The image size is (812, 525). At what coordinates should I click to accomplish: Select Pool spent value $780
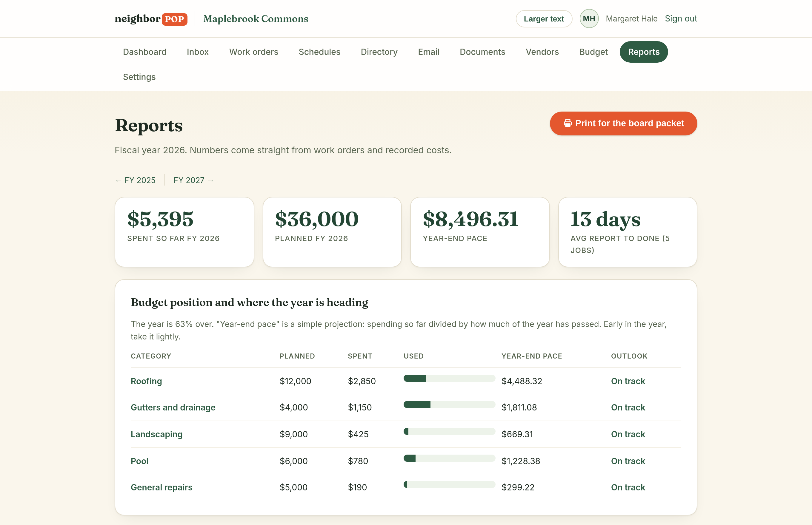pos(358,461)
